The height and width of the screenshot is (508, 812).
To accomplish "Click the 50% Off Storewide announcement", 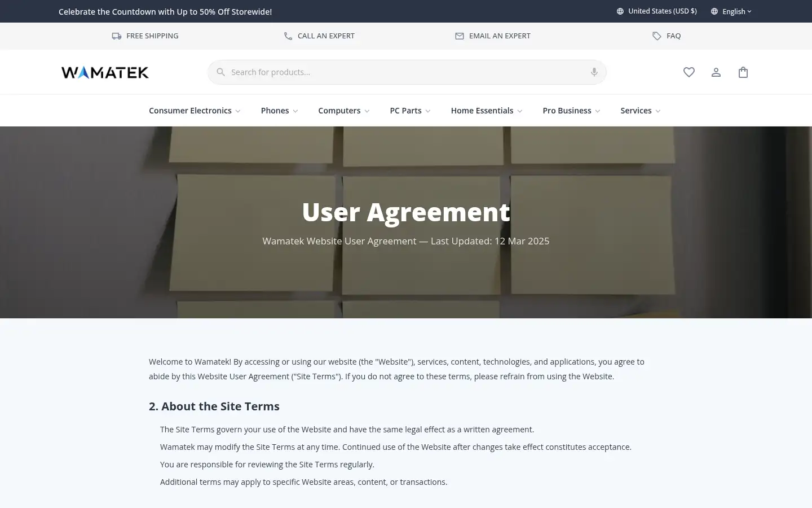I will (x=165, y=11).
